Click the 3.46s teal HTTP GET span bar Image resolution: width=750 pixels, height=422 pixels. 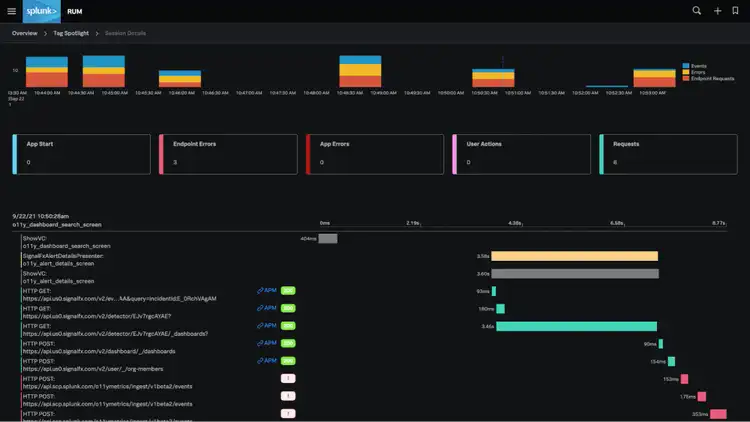pos(577,326)
